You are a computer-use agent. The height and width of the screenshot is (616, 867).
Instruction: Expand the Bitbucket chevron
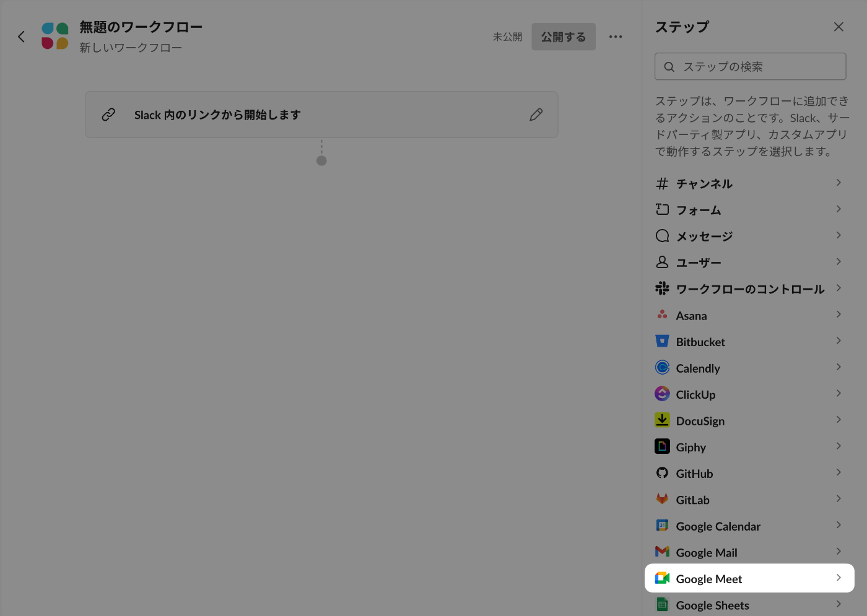tap(839, 341)
